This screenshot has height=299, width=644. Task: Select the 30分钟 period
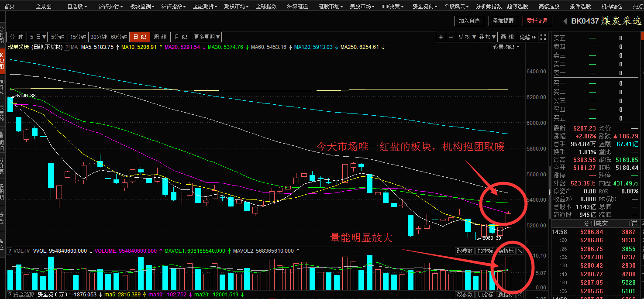(99, 37)
